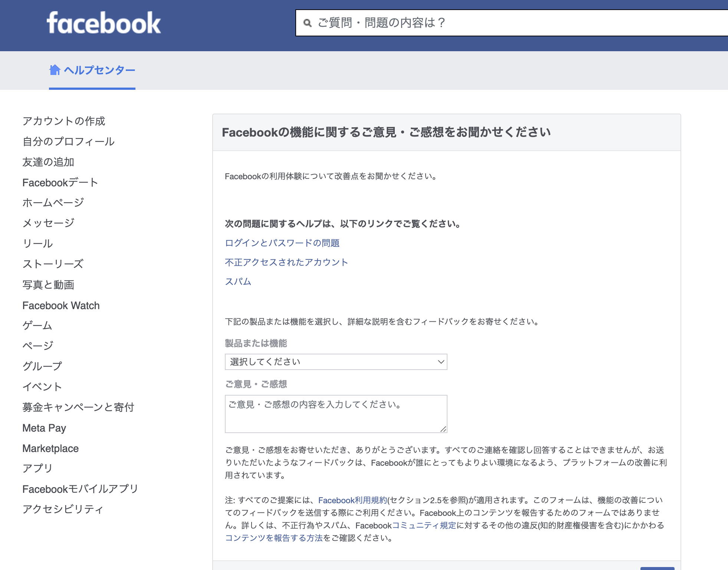Focus the ご質問・問題の内容は？ search field
The image size is (728, 570).
[512, 23]
